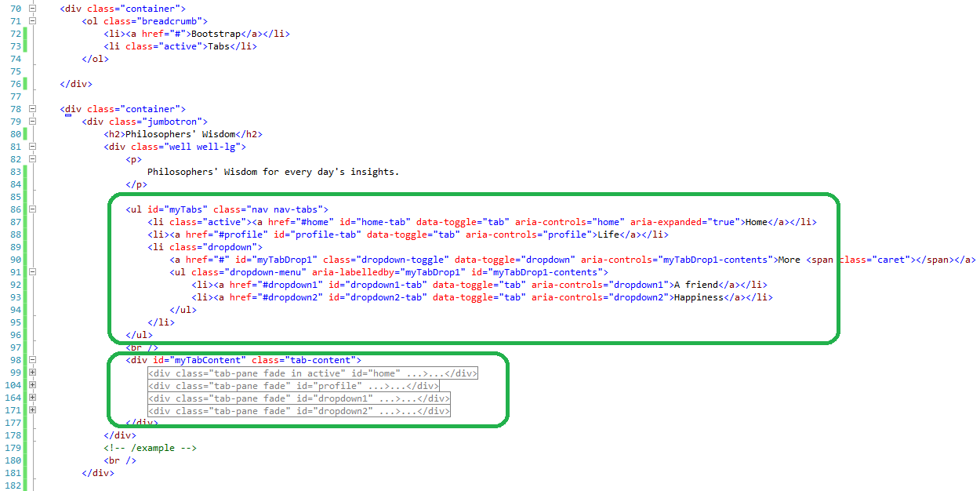Image resolution: width=980 pixels, height=491 pixels.
Task: Click the collapsed preview box for id="home"
Action: (x=310, y=373)
